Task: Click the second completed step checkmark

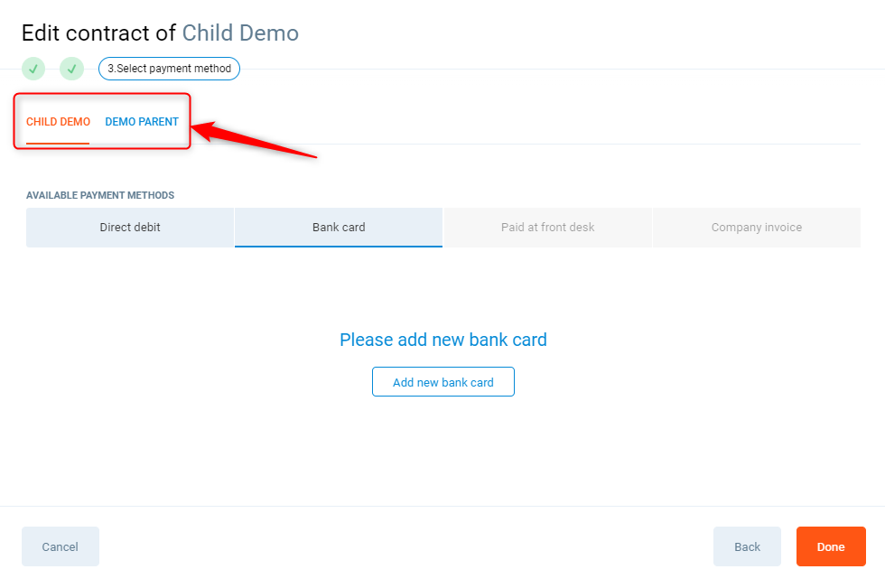Action: (x=71, y=69)
